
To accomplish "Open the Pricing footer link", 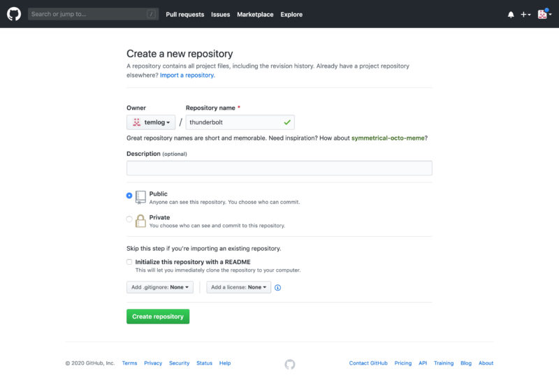I will click(x=403, y=363).
